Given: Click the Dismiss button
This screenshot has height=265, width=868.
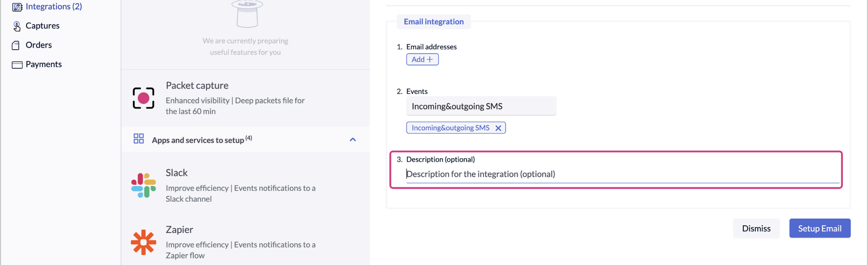Looking at the screenshot, I should pyautogui.click(x=756, y=228).
